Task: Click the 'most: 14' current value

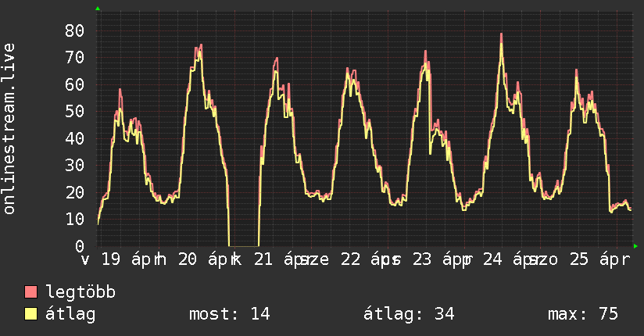Action: [229, 314]
